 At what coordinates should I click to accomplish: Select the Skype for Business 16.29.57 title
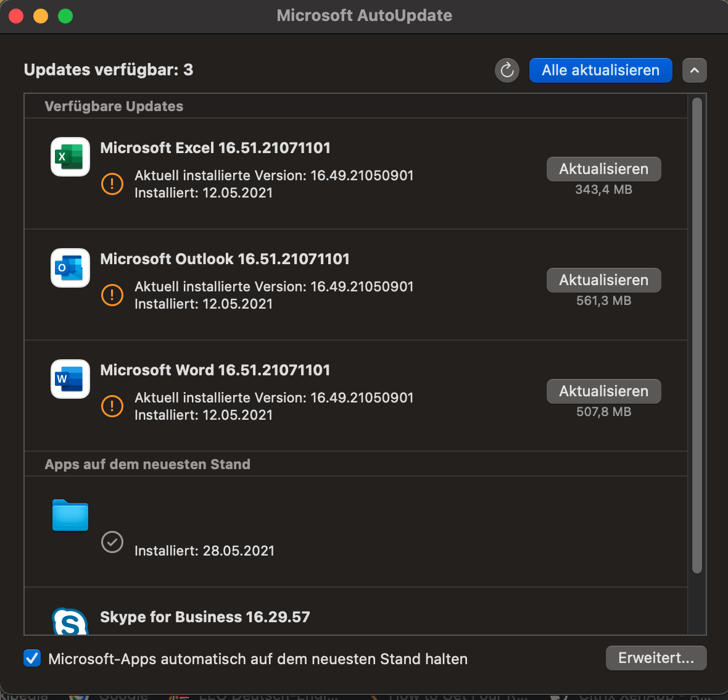(x=205, y=617)
